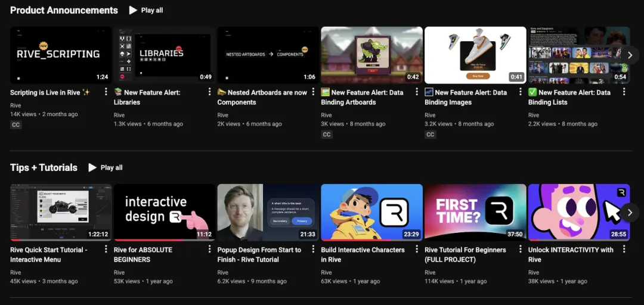
Task: Click Rive channel name under Unlock INTERACTIVITY
Action: coord(534,273)
